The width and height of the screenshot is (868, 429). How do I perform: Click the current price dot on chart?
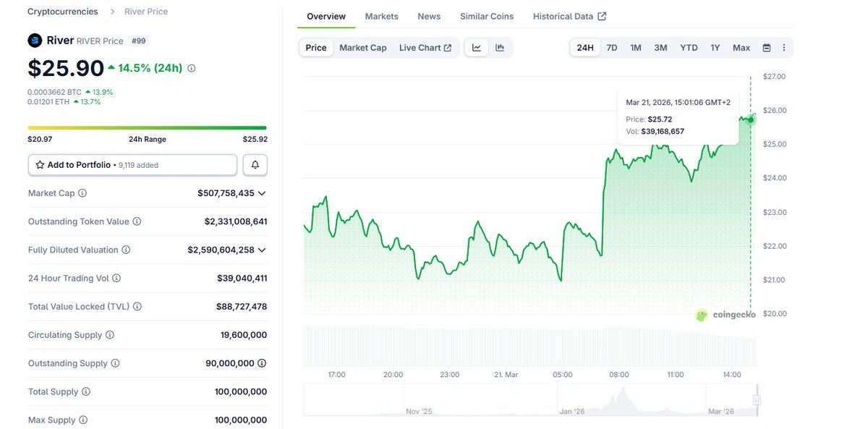(x=751, y=119)
